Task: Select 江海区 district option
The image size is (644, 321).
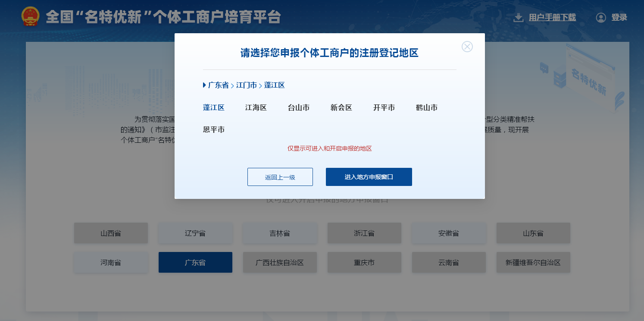Action: 256,107
